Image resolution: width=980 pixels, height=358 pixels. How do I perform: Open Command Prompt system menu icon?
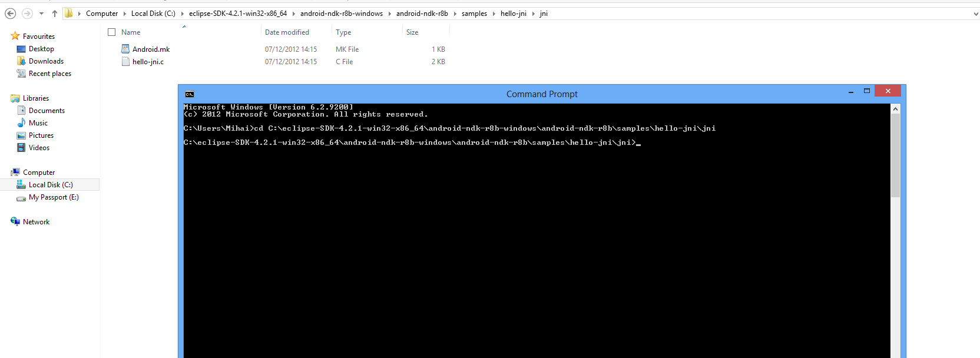(190, 94)
